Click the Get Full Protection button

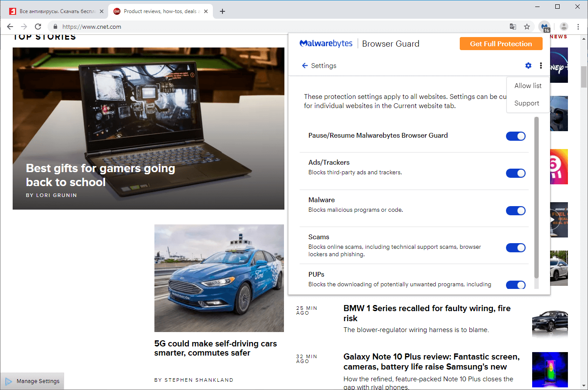coord(501,44)
